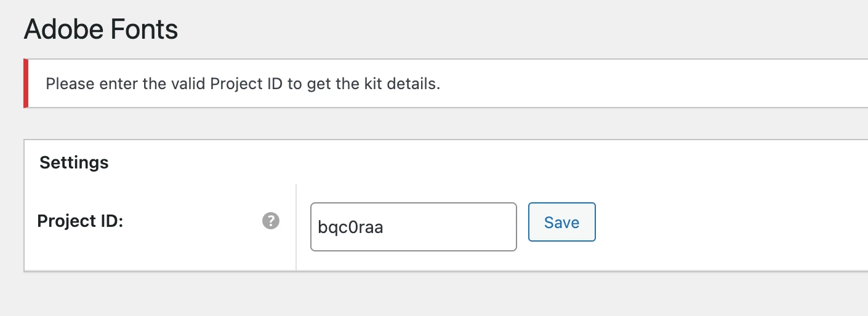The width and height of the screenshot is (868, 316).
Task: Click the error notice message text
Action: click(243, 84)
